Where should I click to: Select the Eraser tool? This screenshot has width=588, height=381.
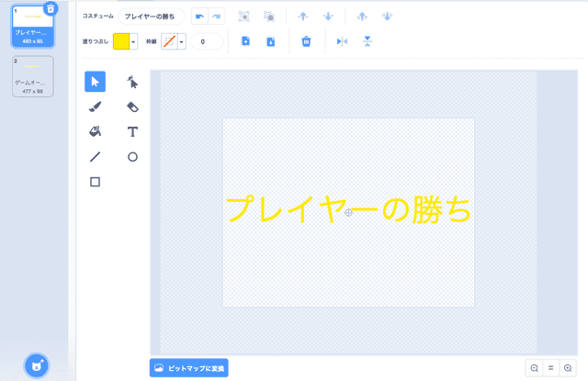[132, 106]
